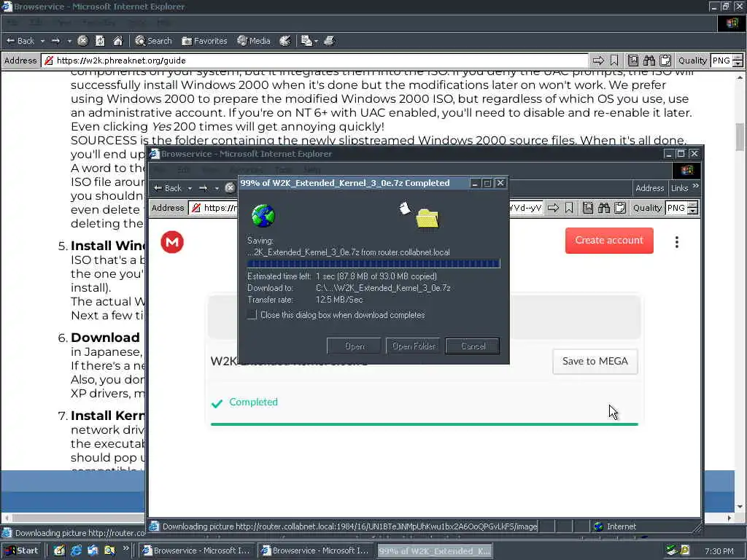Click History icon in rear window toolbar
The height and width of the screenshot is (560, 747).
[x=285, y=41]
